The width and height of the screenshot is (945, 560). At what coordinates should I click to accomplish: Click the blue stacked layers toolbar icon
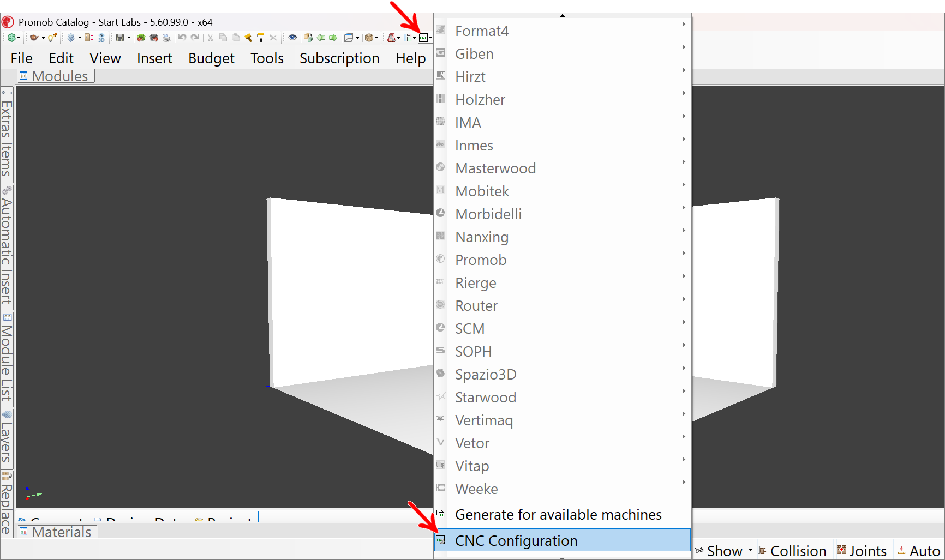point(71,38)
